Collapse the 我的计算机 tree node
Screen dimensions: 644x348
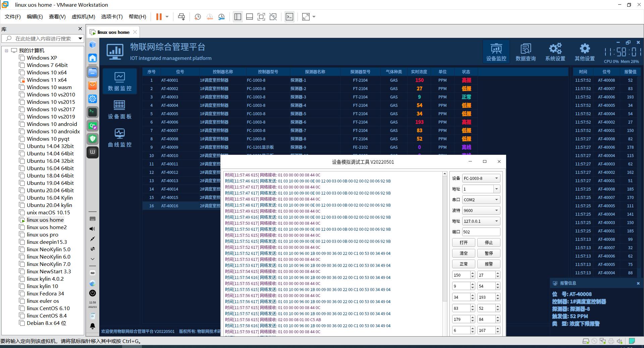coord(6,51)
